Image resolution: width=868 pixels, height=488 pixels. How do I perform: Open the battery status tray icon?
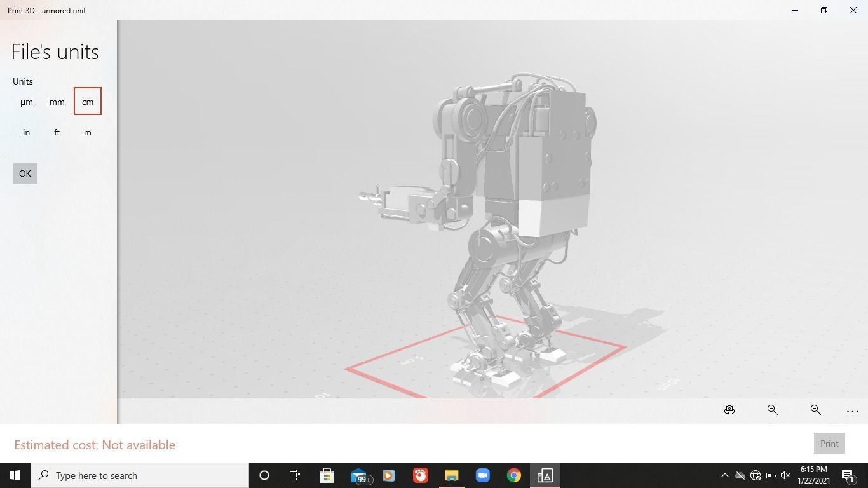click(x=771, y=475)
